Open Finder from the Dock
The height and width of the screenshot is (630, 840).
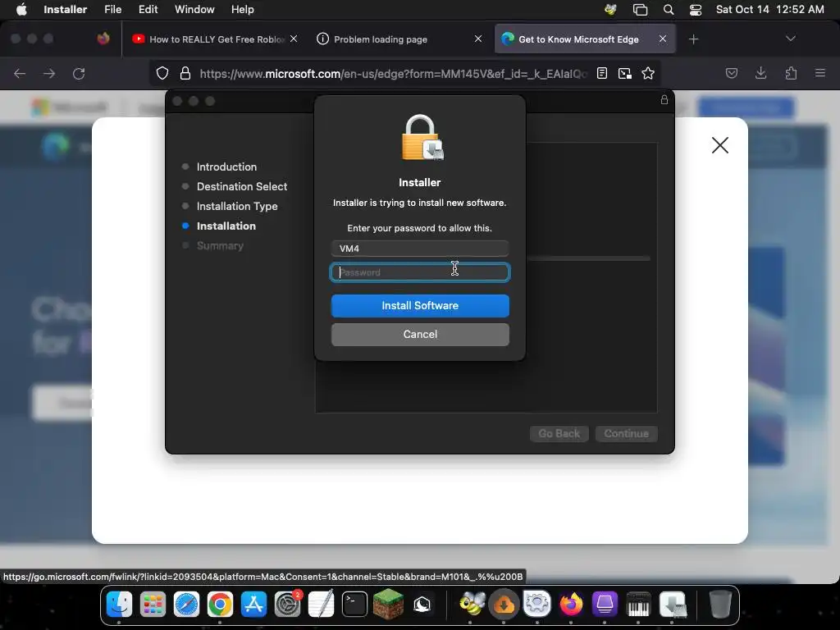pos(119,605)
